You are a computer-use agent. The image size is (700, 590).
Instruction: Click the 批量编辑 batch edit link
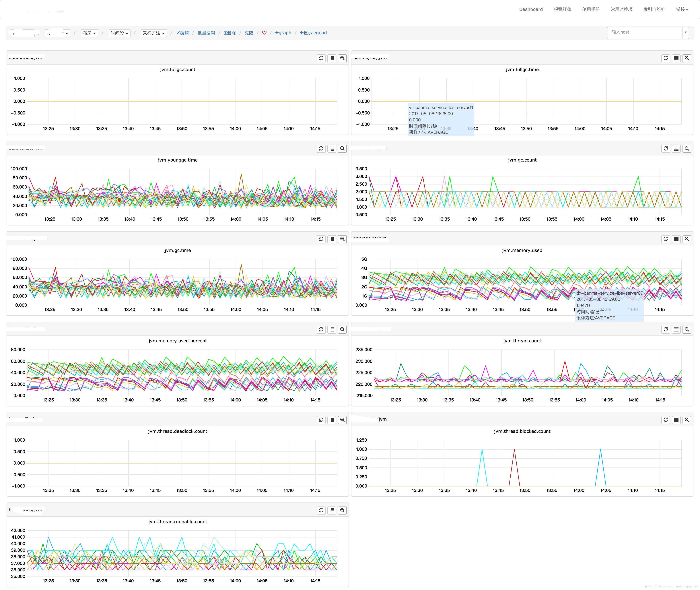[x=206, y=33]
